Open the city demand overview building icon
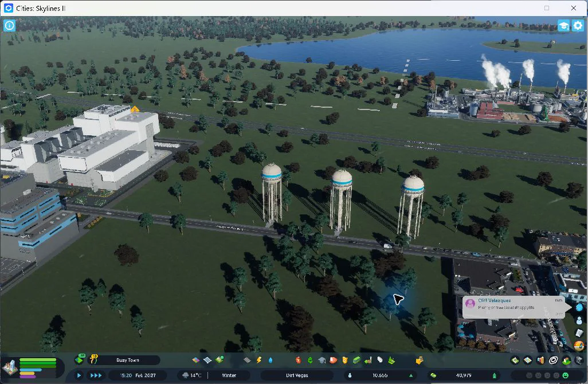588x384 pixels. [x=10, y=367]
